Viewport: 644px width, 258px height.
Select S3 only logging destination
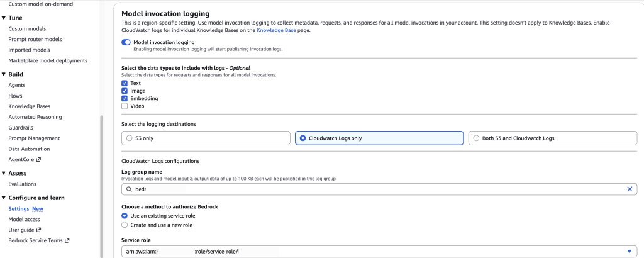130,138
